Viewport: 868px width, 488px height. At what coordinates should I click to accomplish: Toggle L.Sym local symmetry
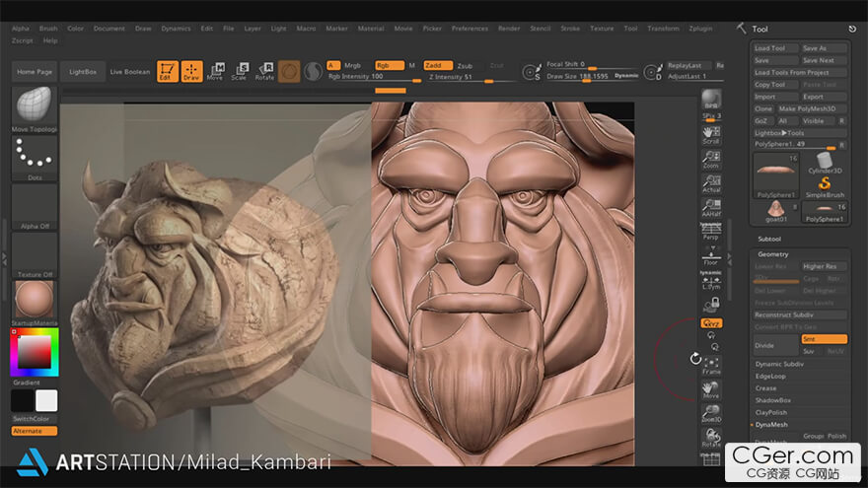[711, 281]
